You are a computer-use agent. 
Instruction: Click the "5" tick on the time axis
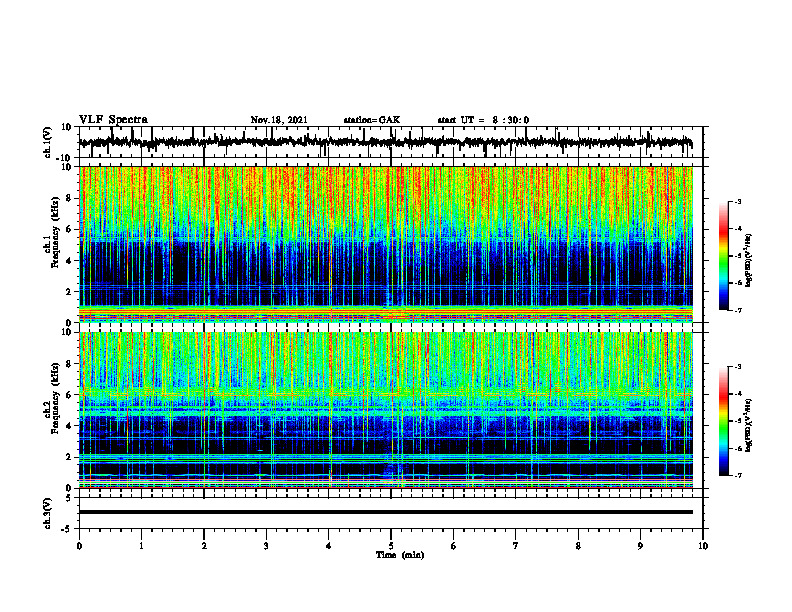pyautogui.click(x=391, y=546)
